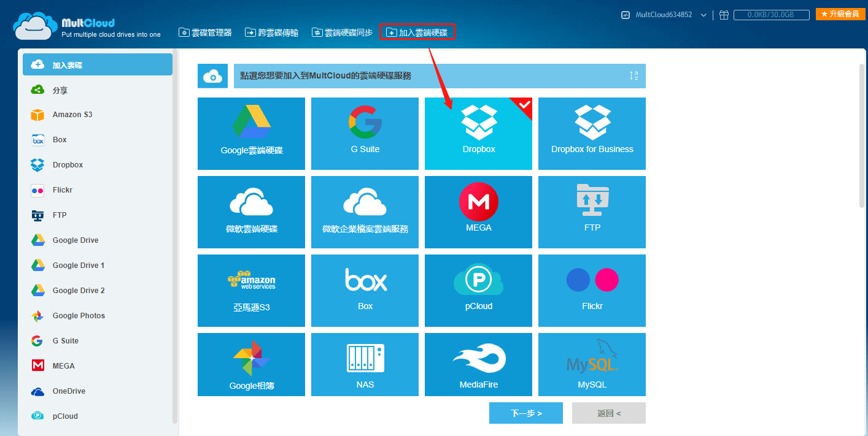Select the 微軟雲端硬碟 tile
This screenshot has width=868, height=436.
click(x=251, y=212)
